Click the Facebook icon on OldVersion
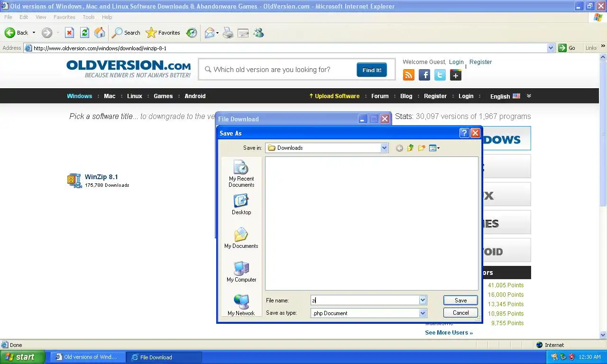Image resolution: width=607 pixels, height=364 pixels. (424, 75)
